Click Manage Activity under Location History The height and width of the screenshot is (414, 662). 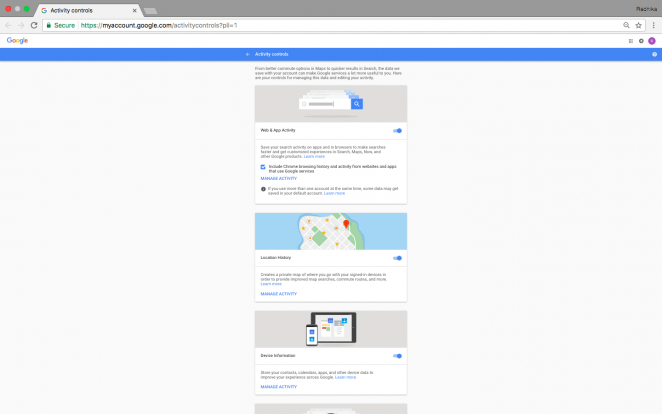pyautogui.click(x=279, y=294)
